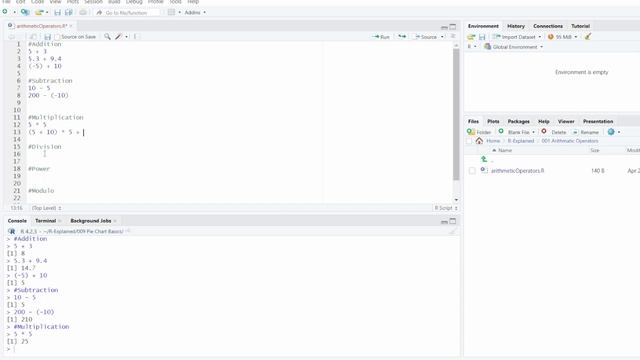
Task: Click the Source button
Action: [x=425, y=37]
